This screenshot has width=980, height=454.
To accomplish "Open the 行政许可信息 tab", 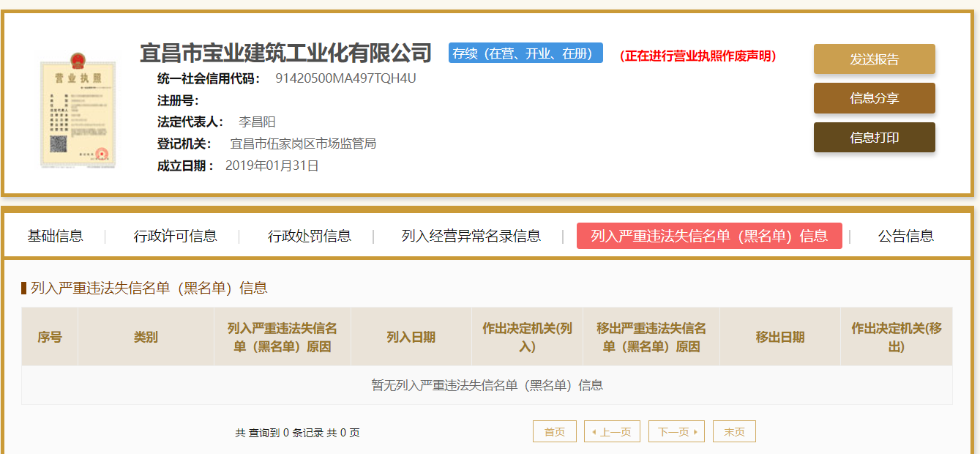I will coord(175,236).
